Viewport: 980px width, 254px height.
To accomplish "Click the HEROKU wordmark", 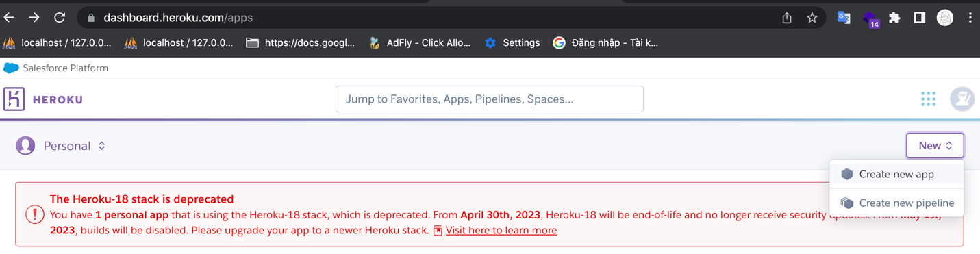I will pos(58,100).
